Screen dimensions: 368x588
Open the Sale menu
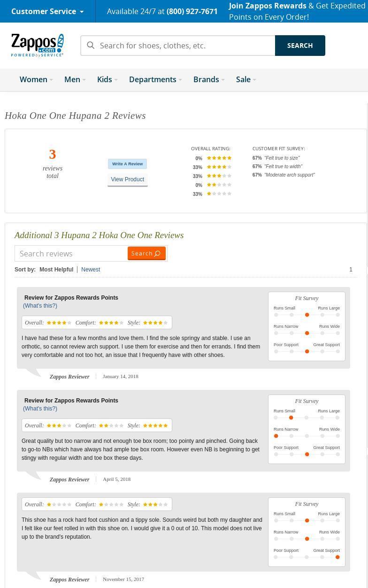pyautogui.click(x=246, y=79)
